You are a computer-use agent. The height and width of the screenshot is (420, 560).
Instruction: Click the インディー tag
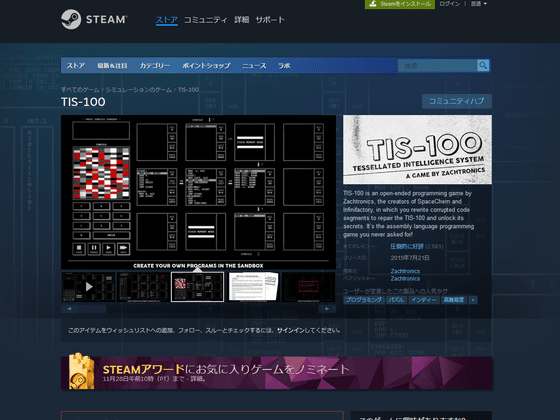tap(423, 300)
